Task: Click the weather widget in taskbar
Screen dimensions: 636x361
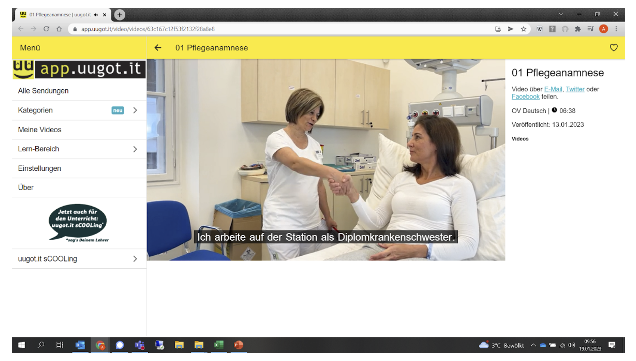Action: [x=501, y=345]
